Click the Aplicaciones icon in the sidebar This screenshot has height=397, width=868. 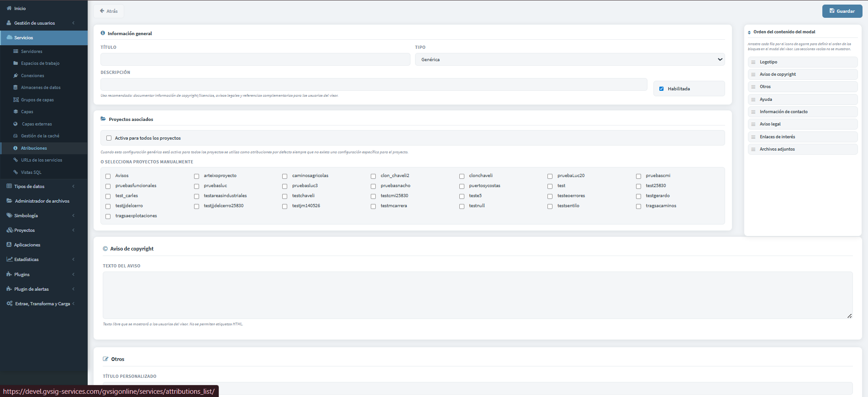tap(9, 245)
